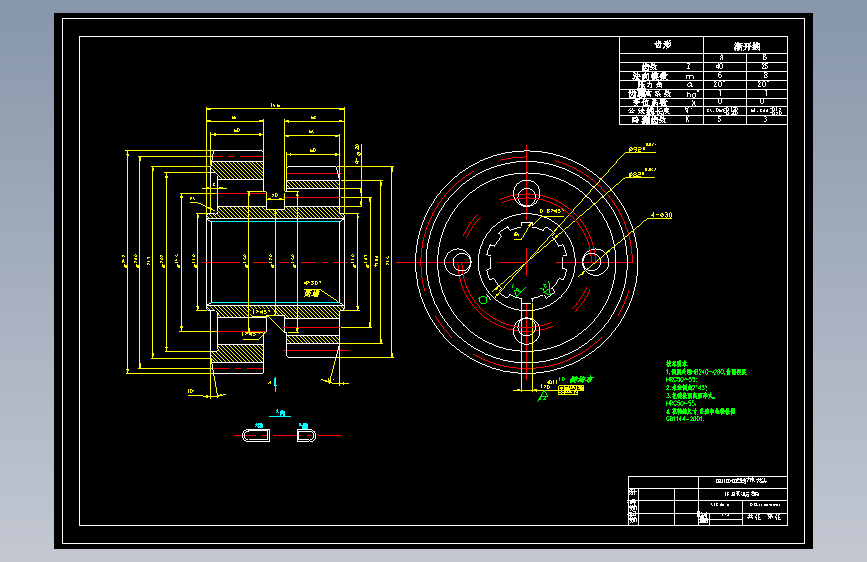Viewport: 867px width, 562px height.
Task: Click the splined center bore of the gear
Action: point(526,262)
